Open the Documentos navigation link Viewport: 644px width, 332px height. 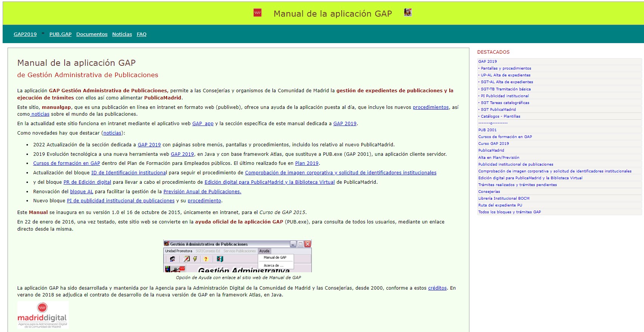point(92,34)
